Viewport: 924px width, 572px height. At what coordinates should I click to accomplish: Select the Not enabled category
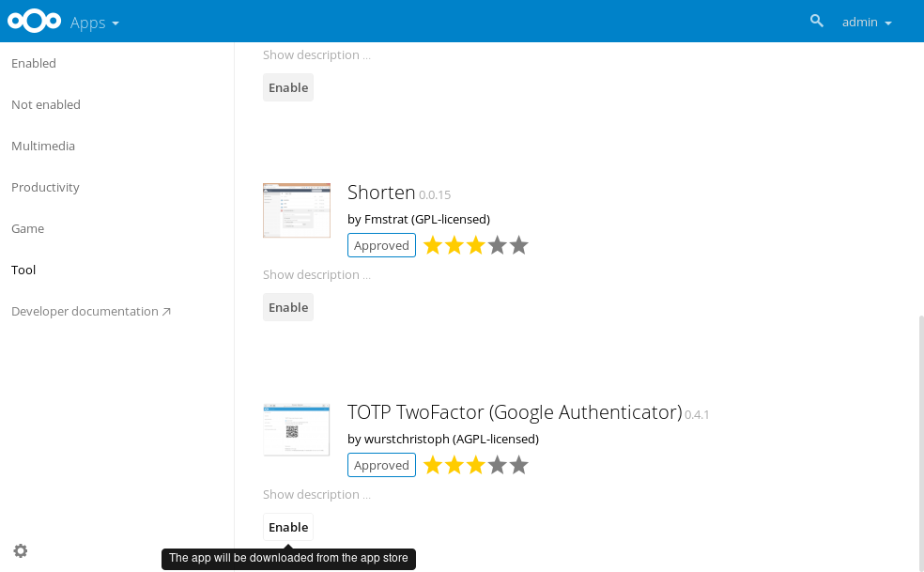pyautogui.click(x=46, y=105)
